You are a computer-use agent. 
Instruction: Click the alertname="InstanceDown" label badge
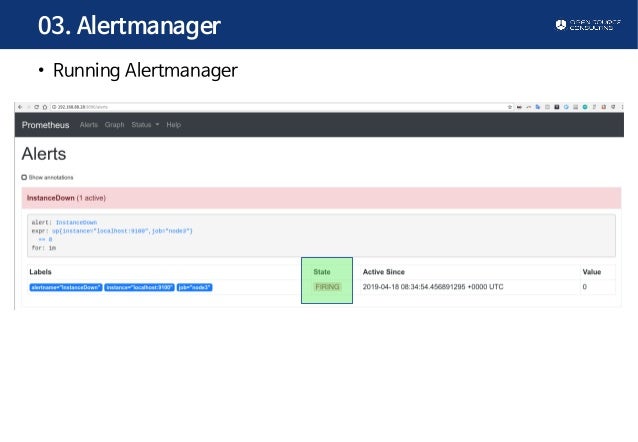pos(66,287)
